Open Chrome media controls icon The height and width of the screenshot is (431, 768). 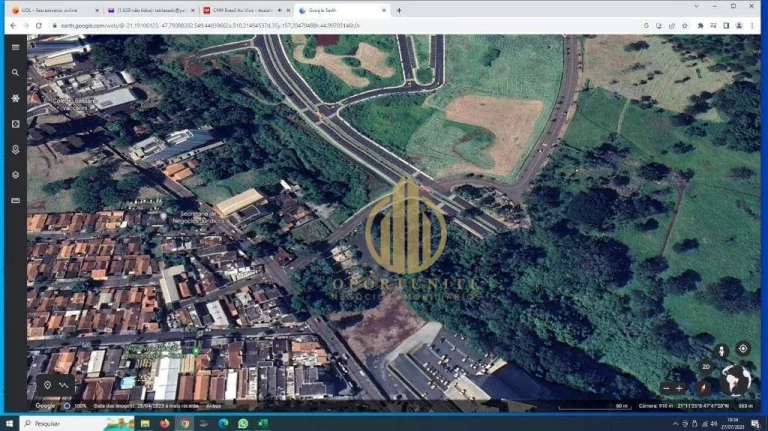click(x=713, y=25)
